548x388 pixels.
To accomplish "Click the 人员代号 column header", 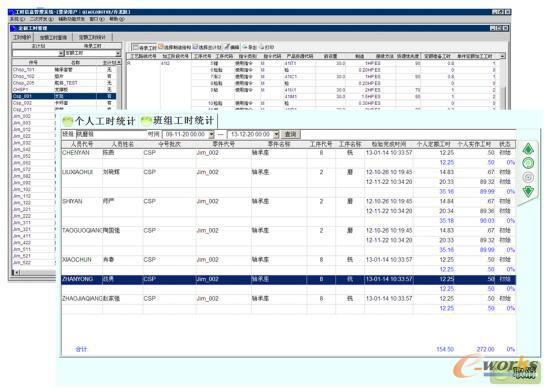I will (82, 144).
